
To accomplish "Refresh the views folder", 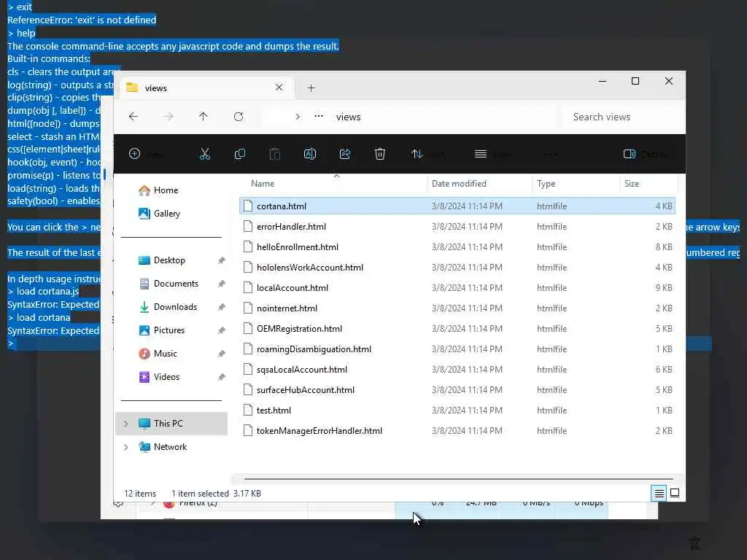I will [x=239, y=117].
